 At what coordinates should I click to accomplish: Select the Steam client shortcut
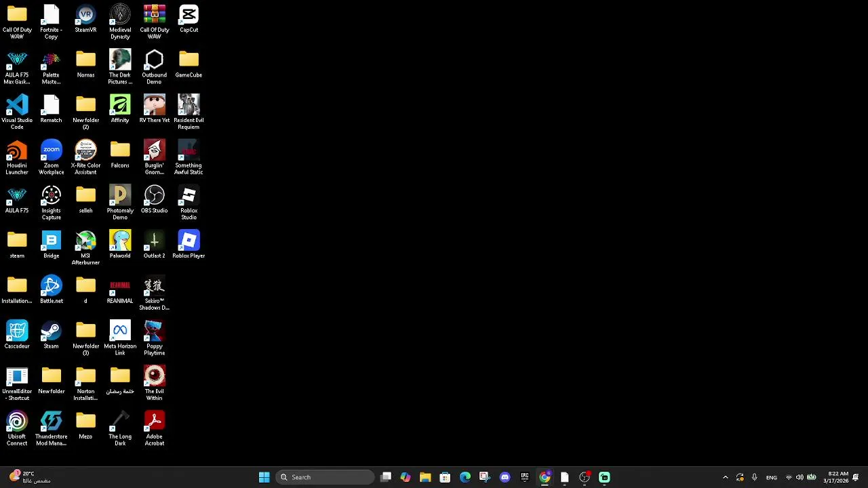[51, 335]
